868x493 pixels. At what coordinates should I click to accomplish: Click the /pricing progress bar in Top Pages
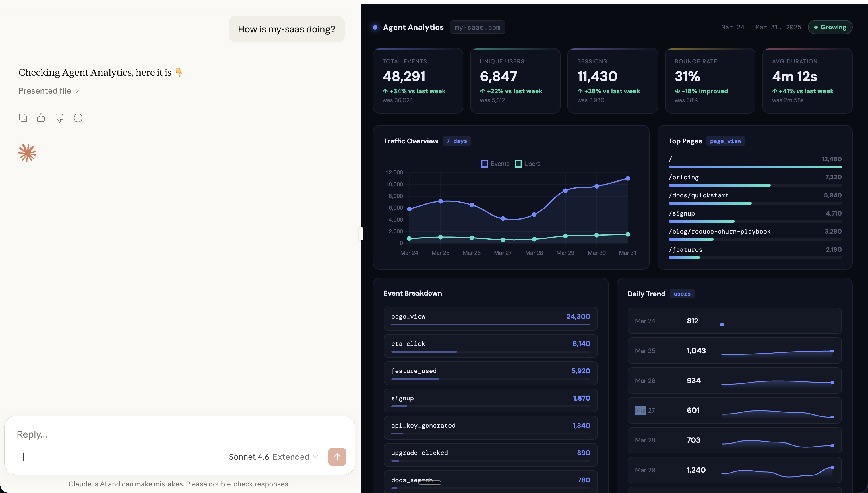click(719, 185)
